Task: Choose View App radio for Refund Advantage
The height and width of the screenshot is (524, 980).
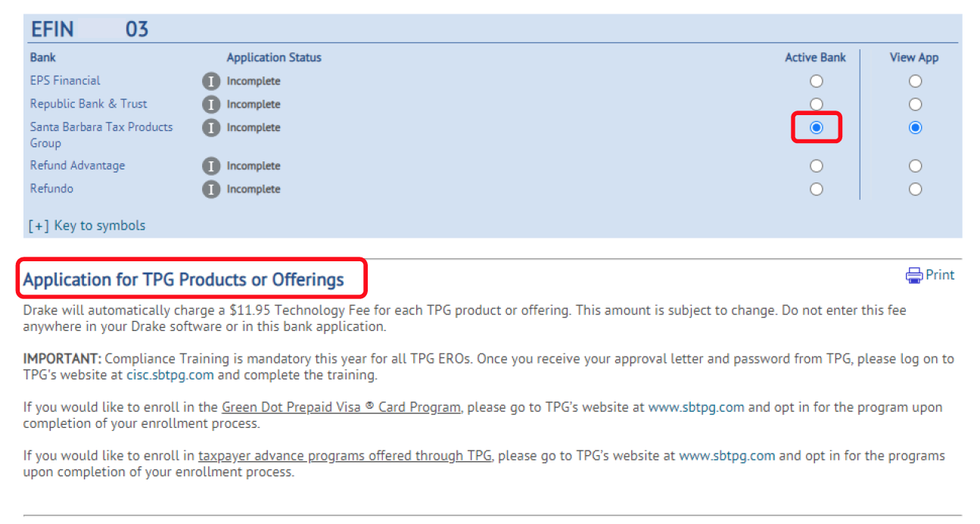Action: [915, 166]
